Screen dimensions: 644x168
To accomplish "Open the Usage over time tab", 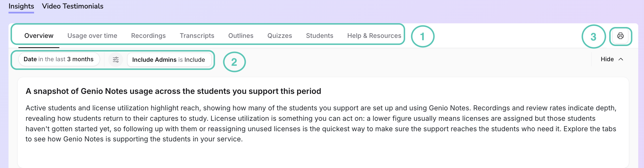I will coord(92,36).
